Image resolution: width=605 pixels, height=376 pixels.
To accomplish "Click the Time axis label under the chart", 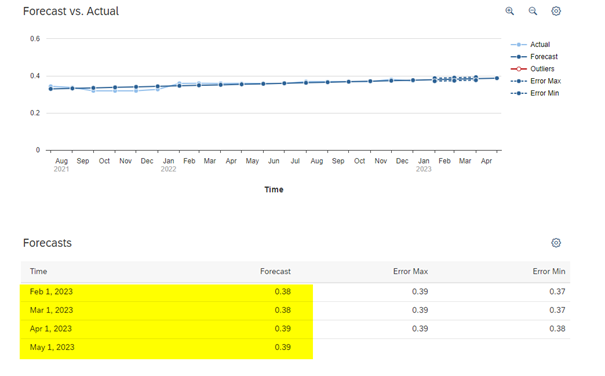I will click(274, 190).
